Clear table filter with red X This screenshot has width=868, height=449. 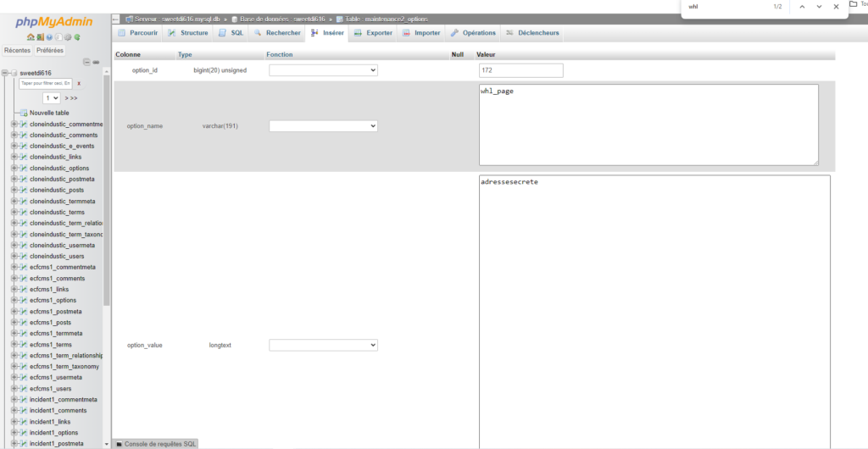[79, 83]
